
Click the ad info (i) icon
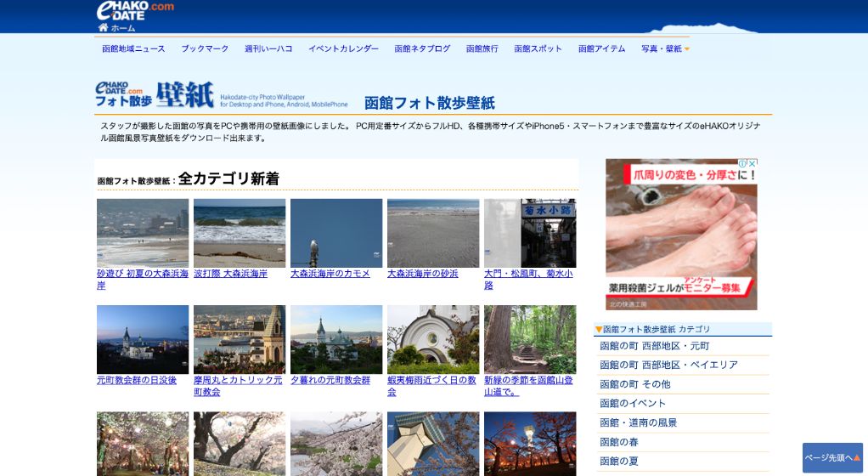(741, 163)
